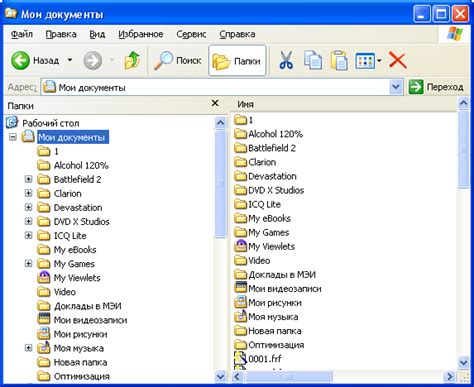This screenshot has width=474, height=387.
Task: Expand Моя музыка tree node
Action: point(29,348)
